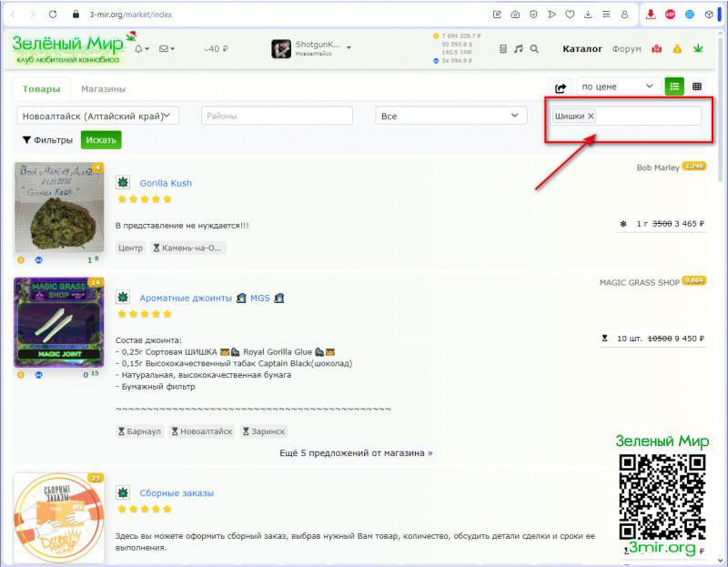728x567 pixels.
Task: Open the notifications bell icon
Action: [x=139, y=48]
